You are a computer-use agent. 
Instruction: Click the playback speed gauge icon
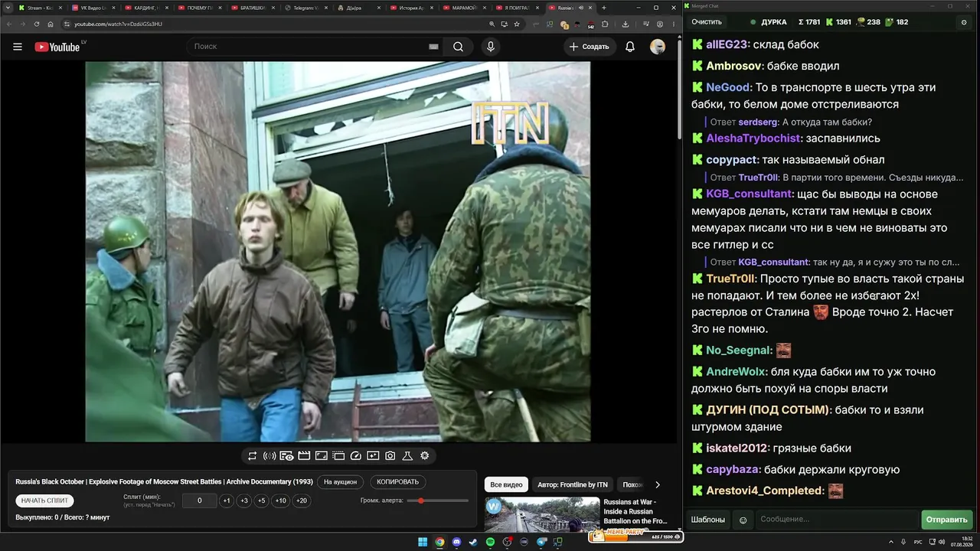(355, 456)
